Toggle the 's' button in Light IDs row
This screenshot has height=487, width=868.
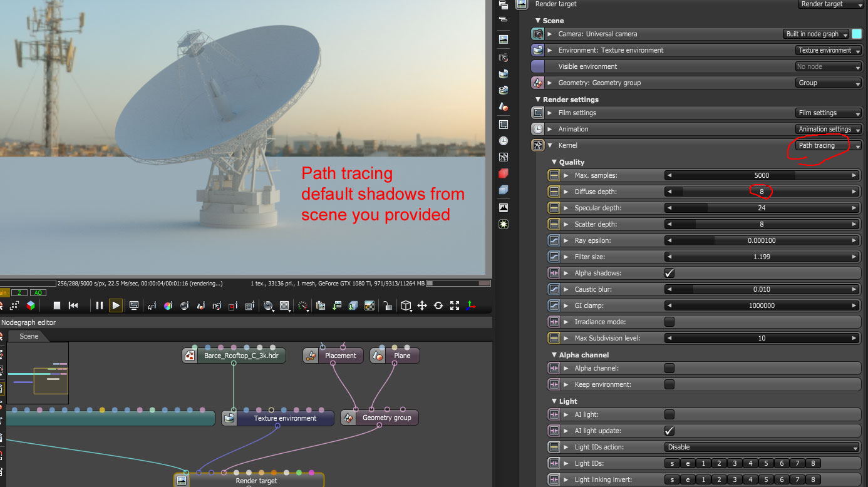click(672, 463)
